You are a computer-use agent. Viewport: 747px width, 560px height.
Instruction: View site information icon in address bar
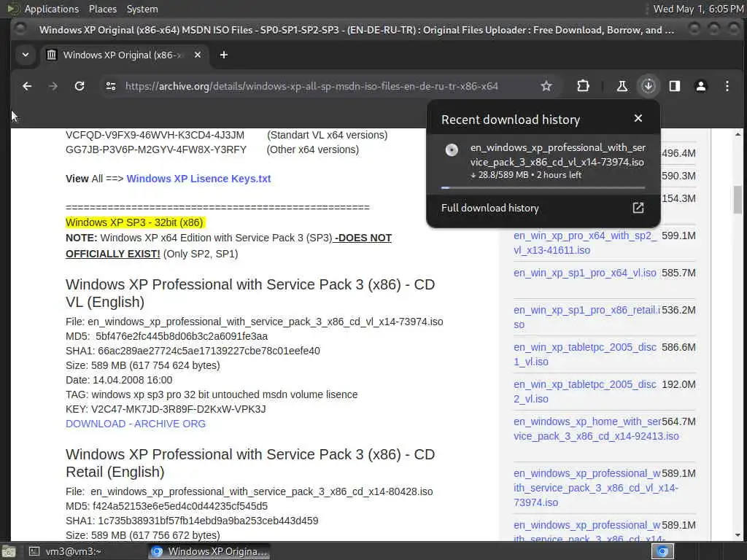point(111,86)
